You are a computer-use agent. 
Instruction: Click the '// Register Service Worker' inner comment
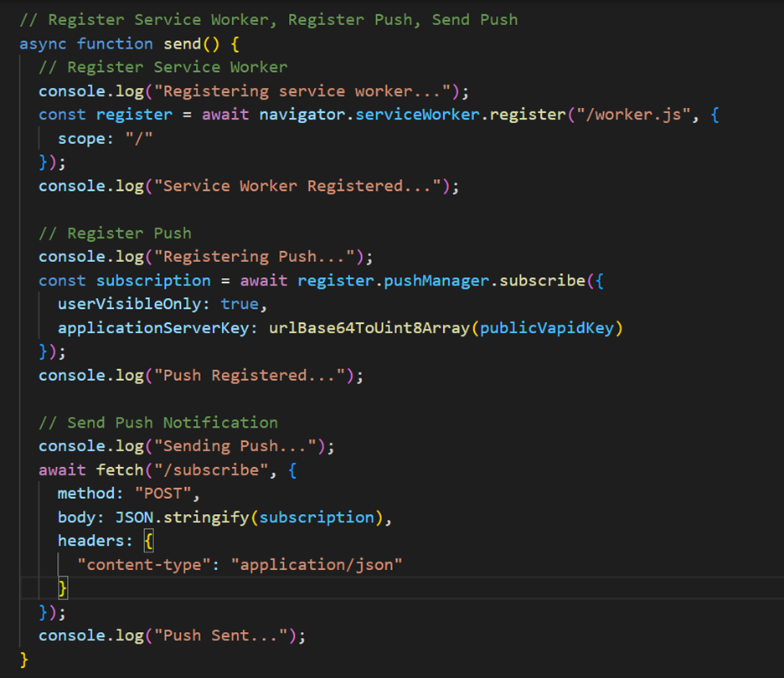163,68
